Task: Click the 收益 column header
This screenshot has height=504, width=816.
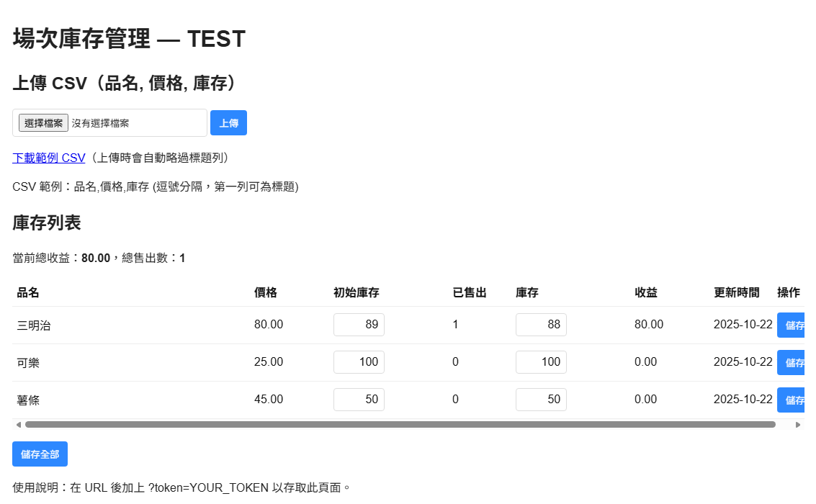Action: pyautogui.click(x=646, y=292)
